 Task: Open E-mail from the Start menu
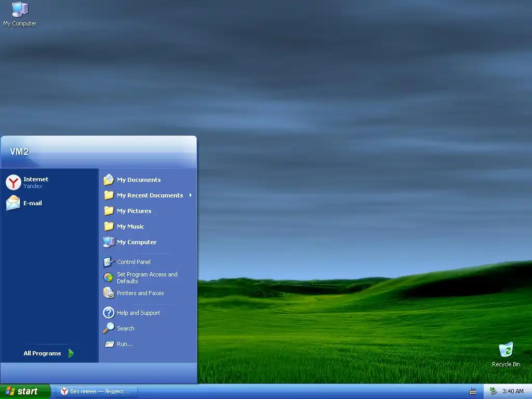(49, 203)
